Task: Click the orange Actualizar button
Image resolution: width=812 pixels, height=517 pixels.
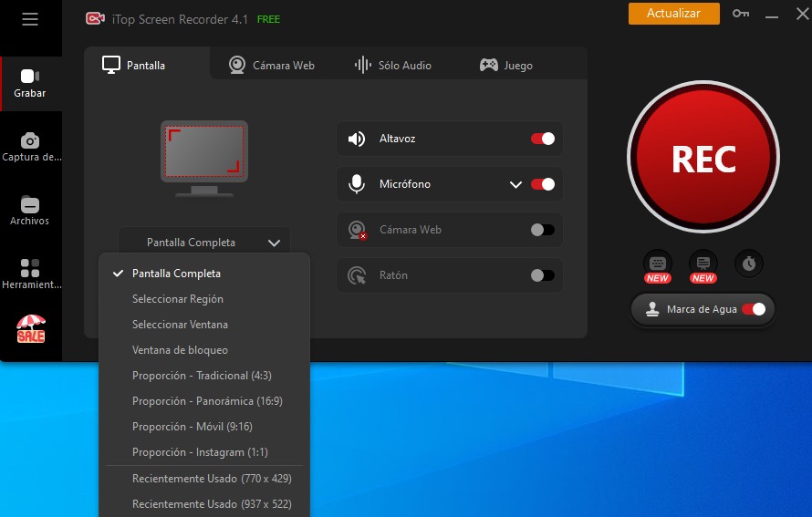Action: click(x=673, y=14)
